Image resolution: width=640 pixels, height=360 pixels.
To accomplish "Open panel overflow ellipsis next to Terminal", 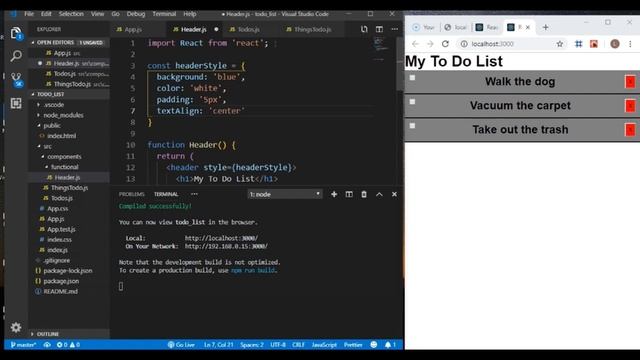I will click(x=194, y=194).
